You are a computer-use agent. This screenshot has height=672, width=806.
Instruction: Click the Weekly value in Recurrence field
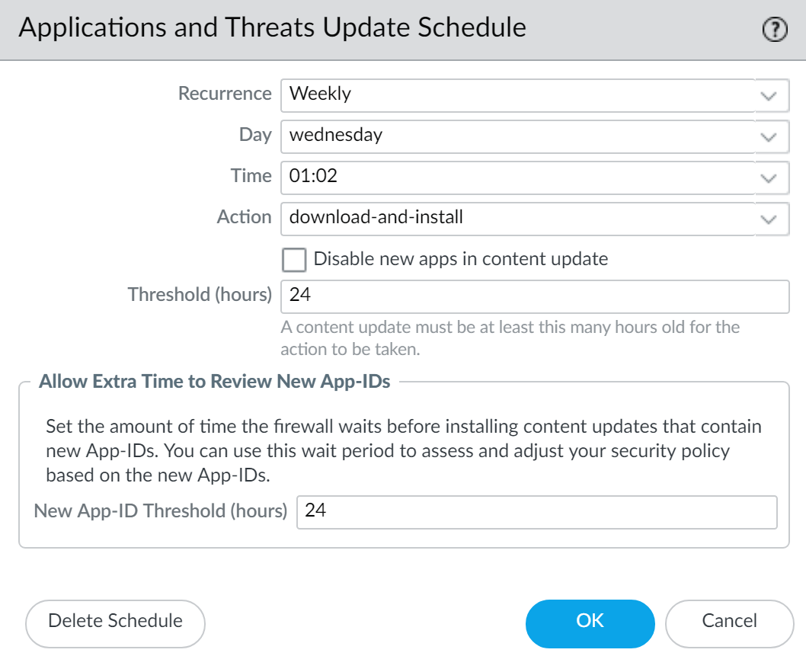click(320, 94)
